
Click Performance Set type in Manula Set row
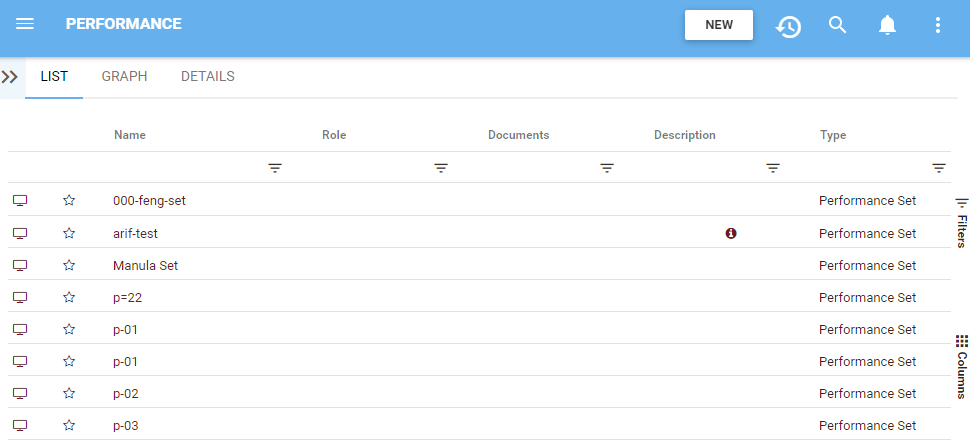click(x=867, y=265)
